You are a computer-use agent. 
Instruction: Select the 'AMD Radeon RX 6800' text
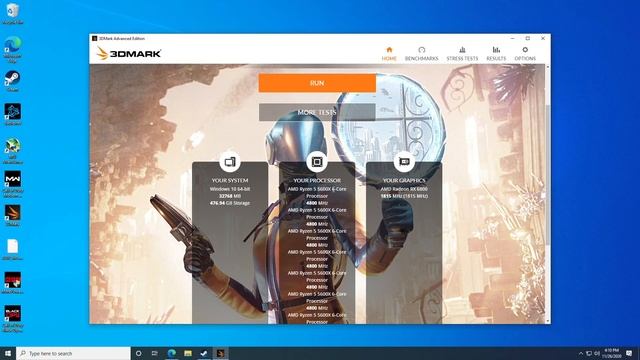[404, 189]
